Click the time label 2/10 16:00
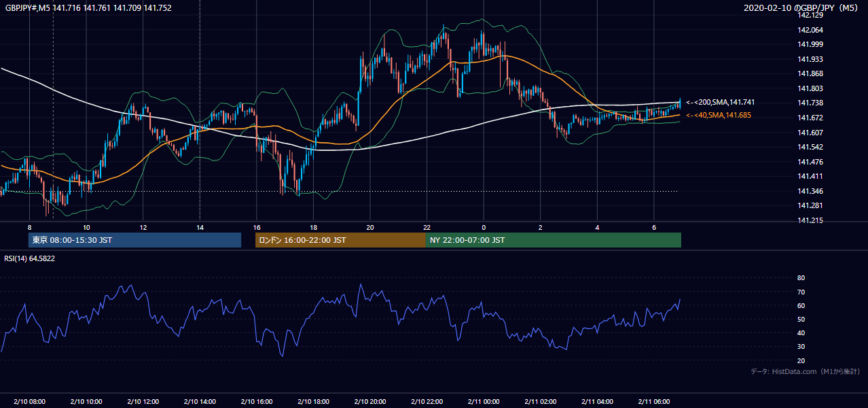 pos(256,402)
